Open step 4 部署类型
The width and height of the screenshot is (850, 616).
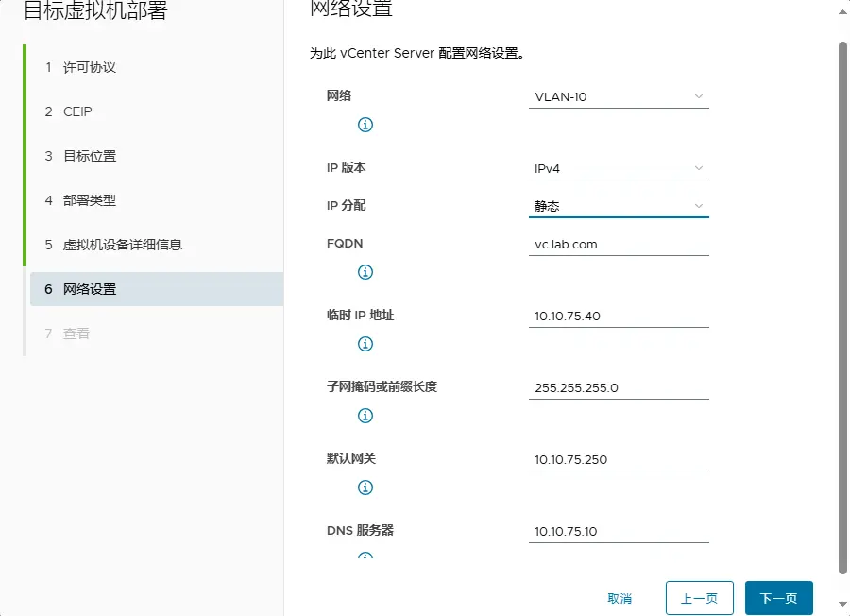click(90, 200)
